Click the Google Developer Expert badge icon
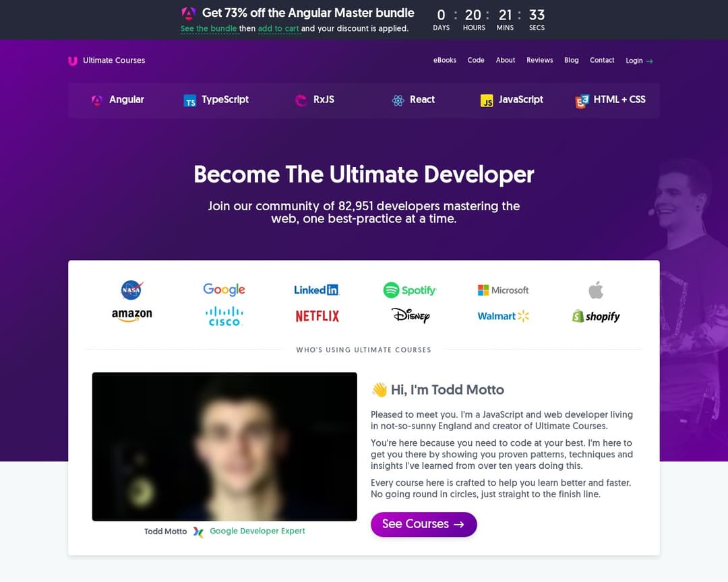 [198, 532]
